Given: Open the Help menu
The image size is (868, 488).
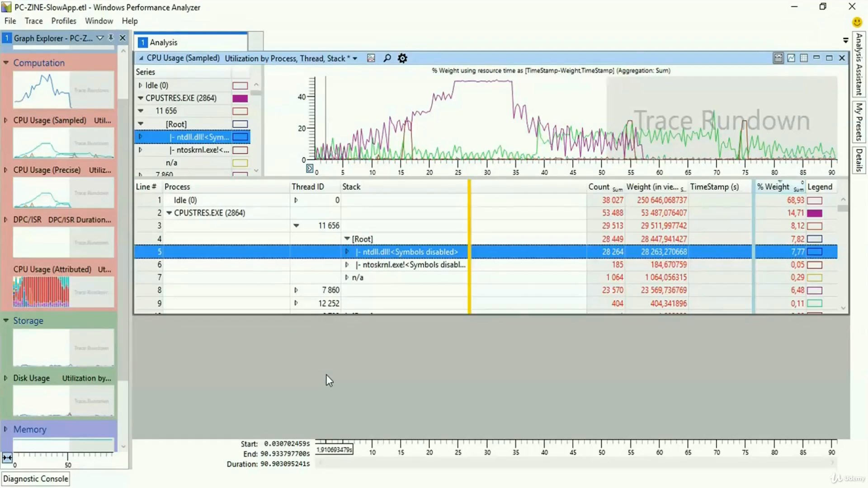Looking at the screenshot, I should coord(130,21).
